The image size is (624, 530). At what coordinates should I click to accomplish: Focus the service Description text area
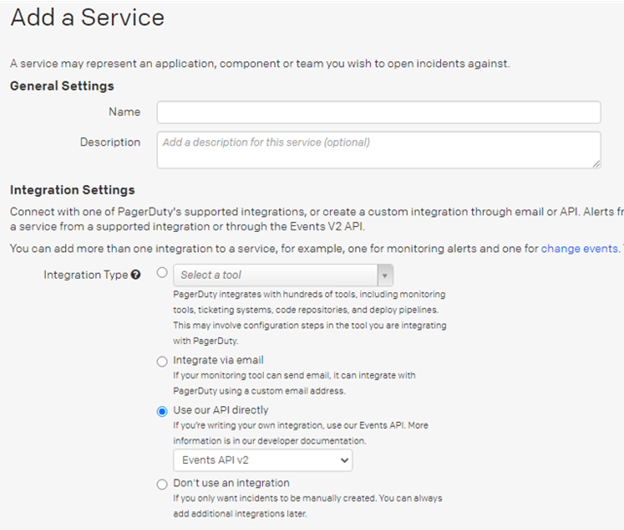[378, 149]
